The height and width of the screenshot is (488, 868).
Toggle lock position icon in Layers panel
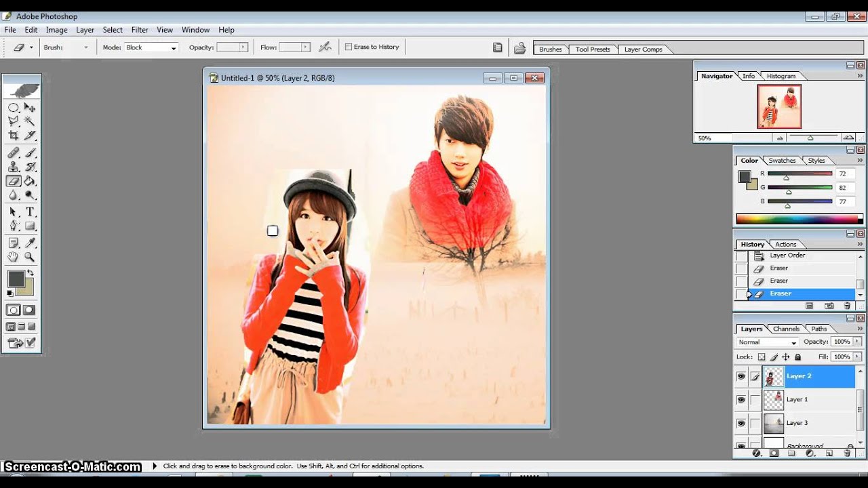[786, 357]
